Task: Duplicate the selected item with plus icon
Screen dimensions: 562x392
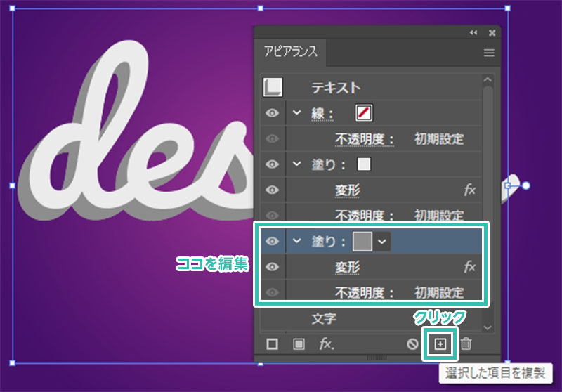Action: click(440, 344)
